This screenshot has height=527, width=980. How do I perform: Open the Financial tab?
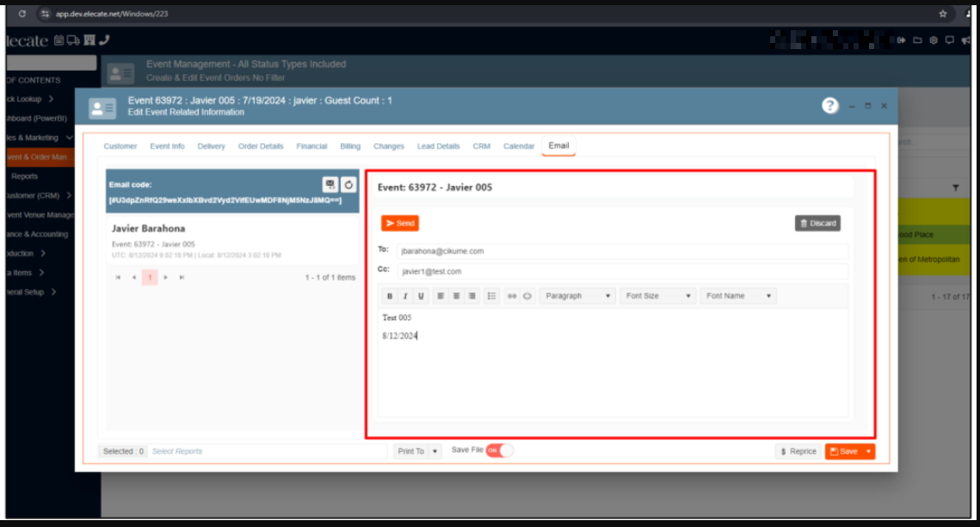pos(311,146)
